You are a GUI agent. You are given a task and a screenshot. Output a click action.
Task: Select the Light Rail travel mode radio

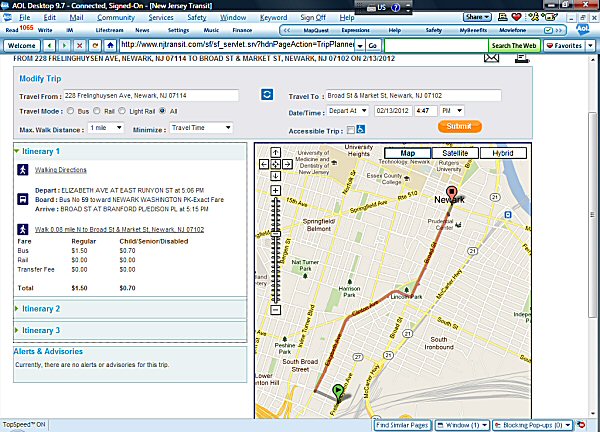[x=122, y=111]
